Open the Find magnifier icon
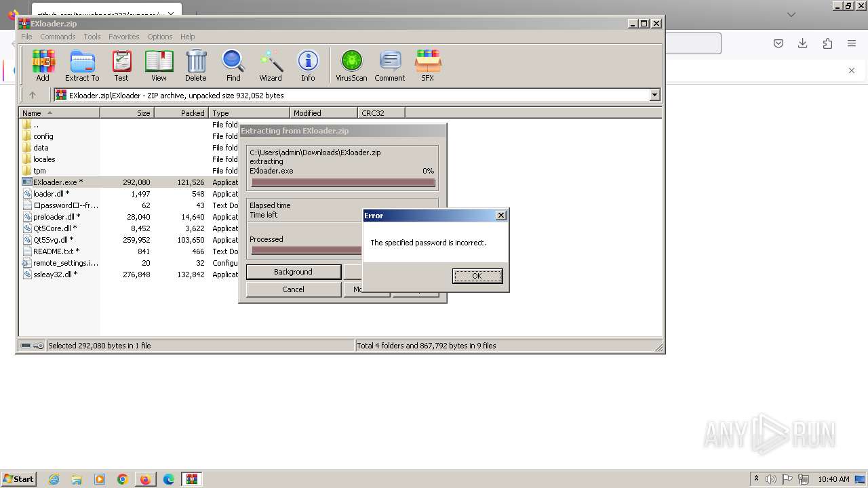The height and width of the screenshot is (488, 868). (233, 66)
